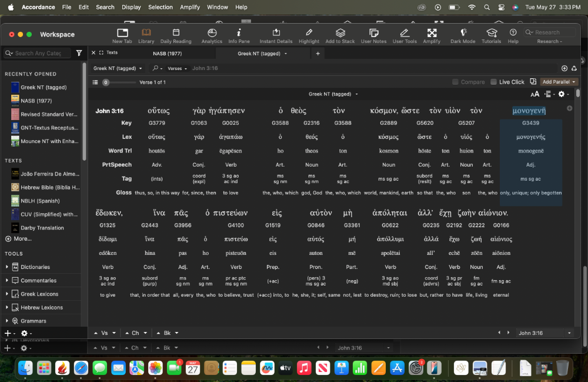The width and height of the screenshot is (588, 382).
Task: Expand the Greek Lexicons category
Action: pyautogui.click(x=6, y=294)
